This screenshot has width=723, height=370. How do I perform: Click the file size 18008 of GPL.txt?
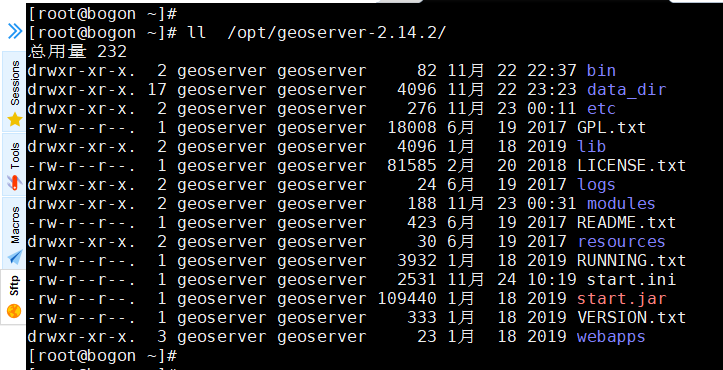tap(412, 127)
